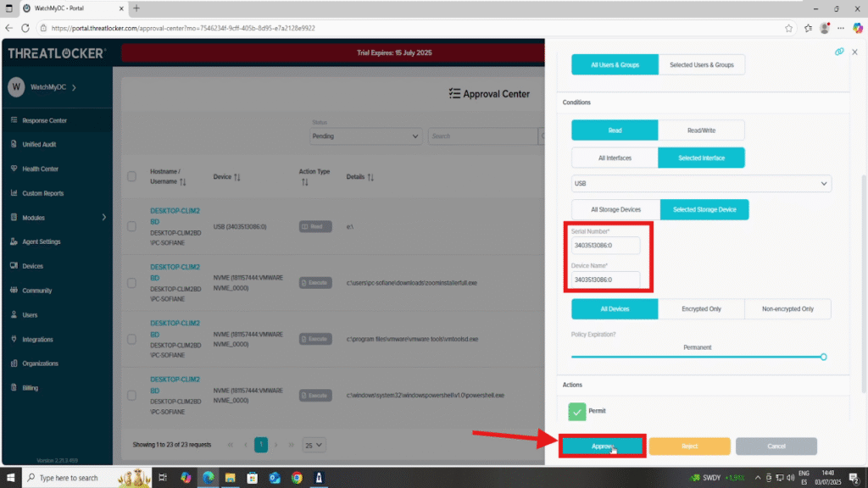Click the Modules sidebar item
Image resolution: width=868 pixels, height=488 pixels.
[33, 218]
